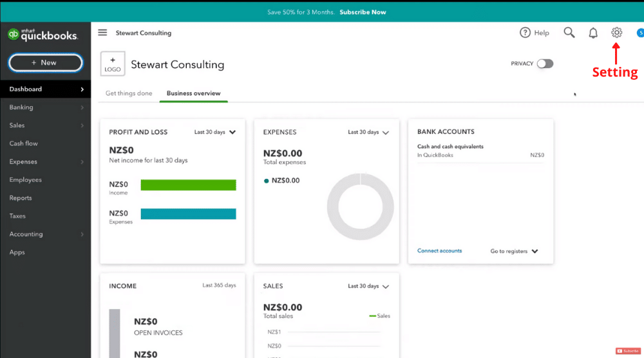Click the Subscribe Now link
The width and height of the screenshot is (644, 358).
(x=363, y=12)
